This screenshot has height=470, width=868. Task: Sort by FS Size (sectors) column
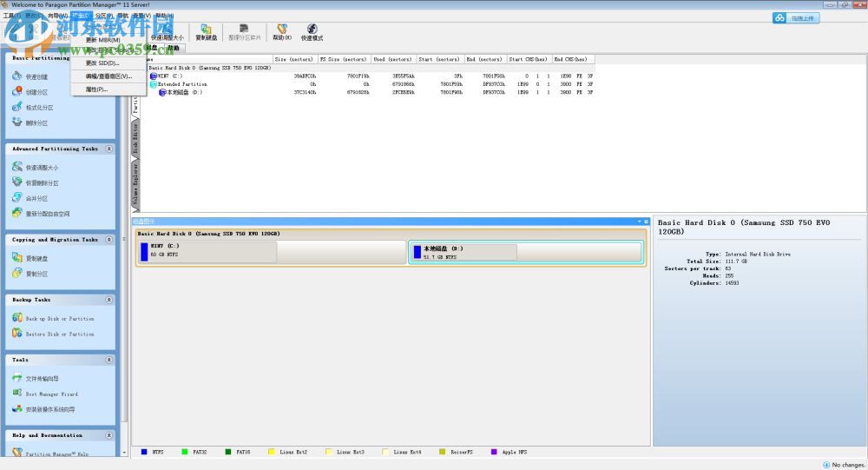click(343, 59)
